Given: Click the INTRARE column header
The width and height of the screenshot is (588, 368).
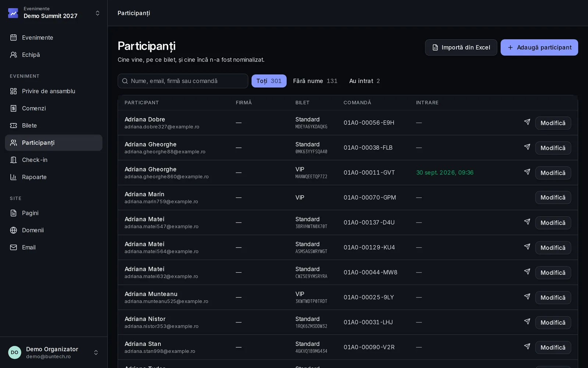Looking at the screenshot, I should pos(427,103).
